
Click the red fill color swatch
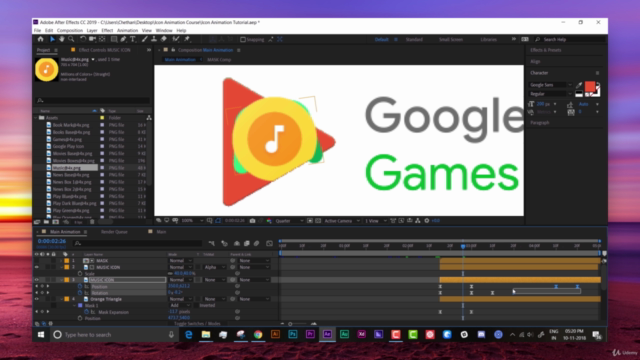(x=590, y=87)
